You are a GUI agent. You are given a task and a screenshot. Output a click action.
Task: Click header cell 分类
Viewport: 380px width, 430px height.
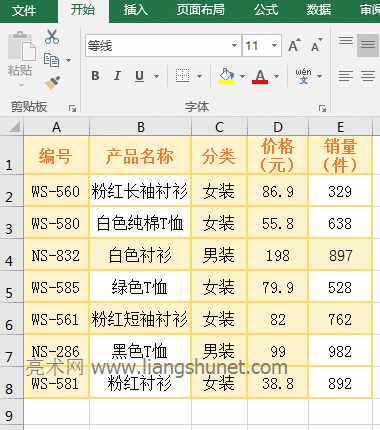219,155
